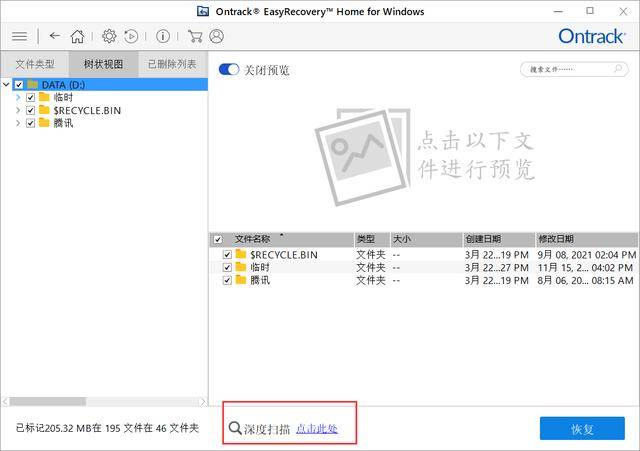
Task: Expand the $RECYCLE.BIN tree node
Action: pyautogui.click(x=18, y=110)
